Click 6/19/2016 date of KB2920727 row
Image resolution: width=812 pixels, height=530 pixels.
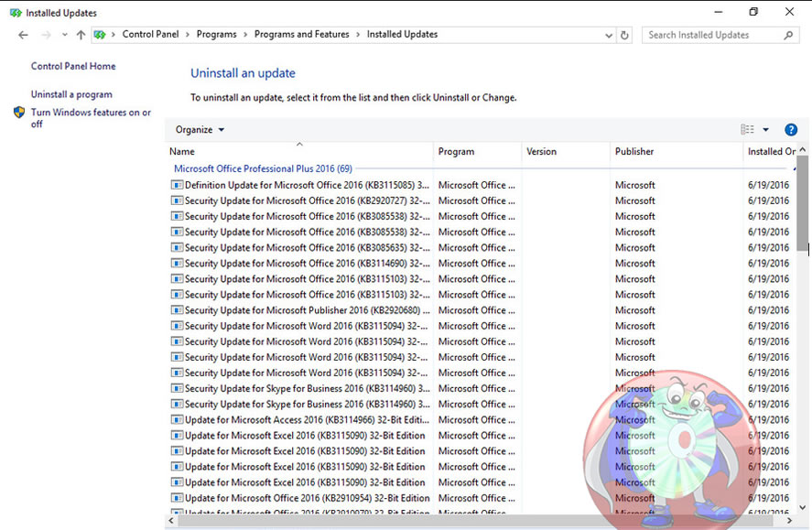768,200
